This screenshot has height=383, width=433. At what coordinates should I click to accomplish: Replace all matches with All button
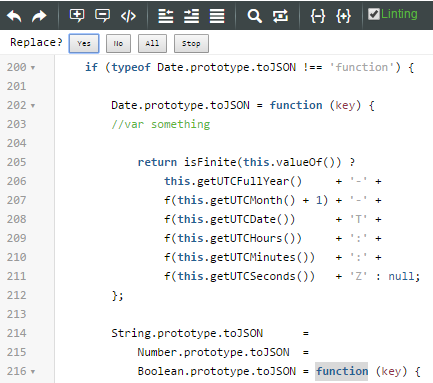pyautogui.click(x=152, y=43)
